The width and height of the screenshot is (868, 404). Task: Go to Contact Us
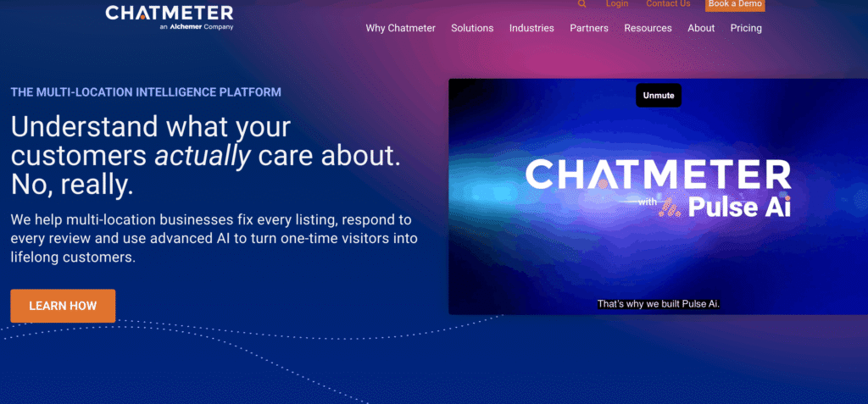(x=668, y=3)
